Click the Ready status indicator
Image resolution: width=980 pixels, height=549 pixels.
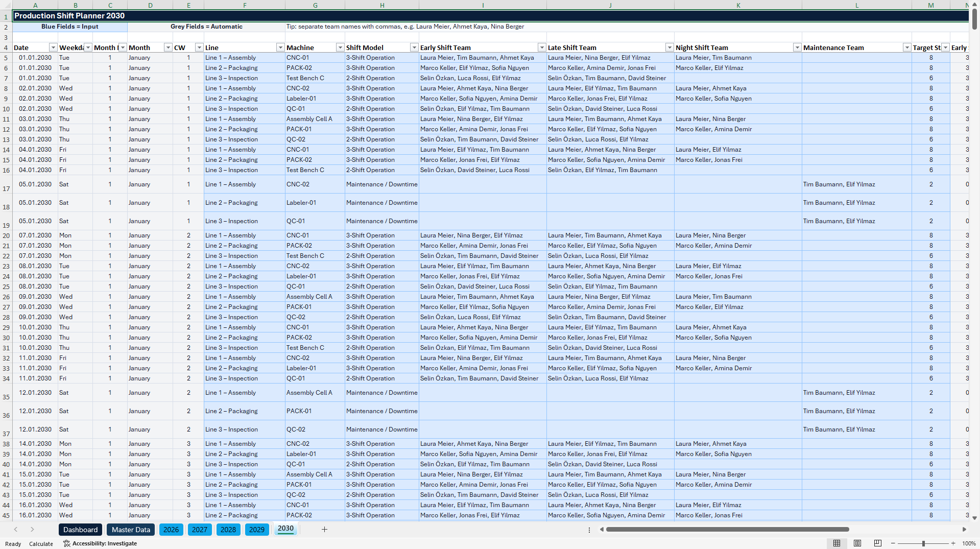click(x=13, y=544)
